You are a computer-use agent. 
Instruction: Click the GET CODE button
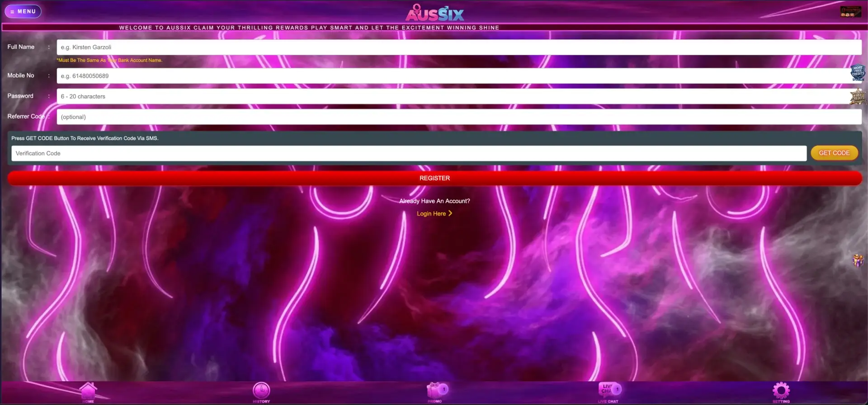click(834, 153)
